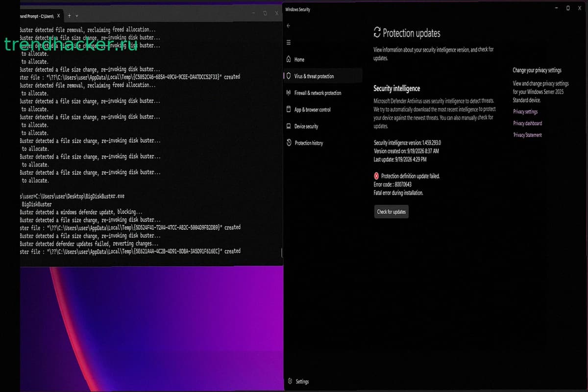Click the new tab plus in Command Prompt
The image size is (588, 392).
click(69, 16)
